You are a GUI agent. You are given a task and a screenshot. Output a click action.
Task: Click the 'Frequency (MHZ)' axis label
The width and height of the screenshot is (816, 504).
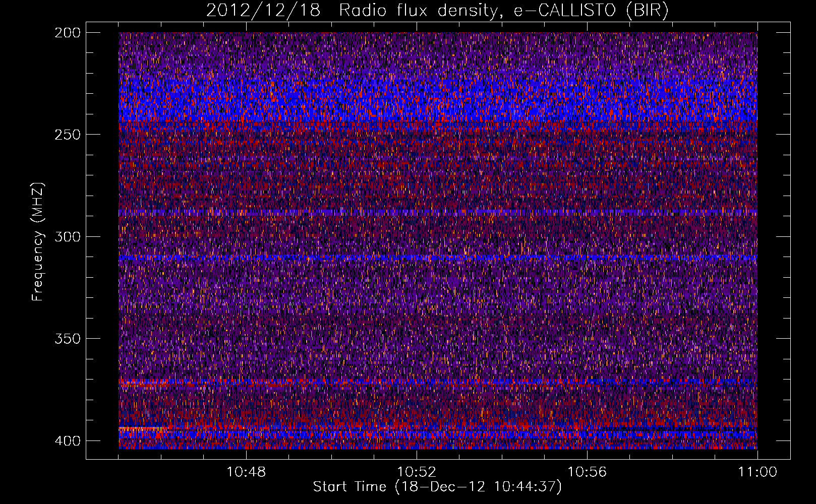pos(38,241)
